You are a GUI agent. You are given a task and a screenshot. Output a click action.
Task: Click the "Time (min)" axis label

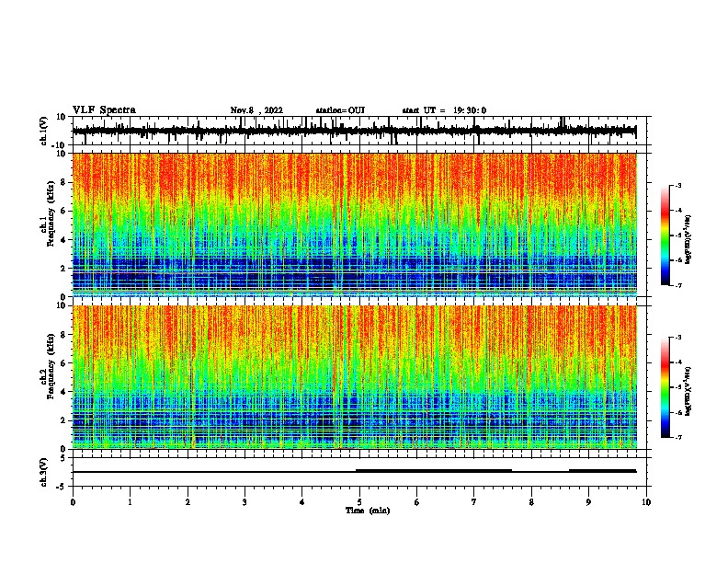click(368, 511)
